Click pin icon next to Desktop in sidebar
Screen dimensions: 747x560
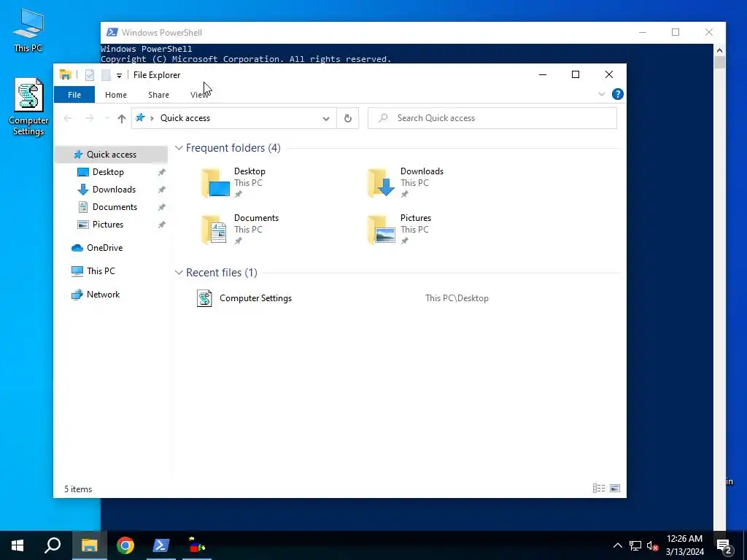pyautogui.click(x=162, y=172)
